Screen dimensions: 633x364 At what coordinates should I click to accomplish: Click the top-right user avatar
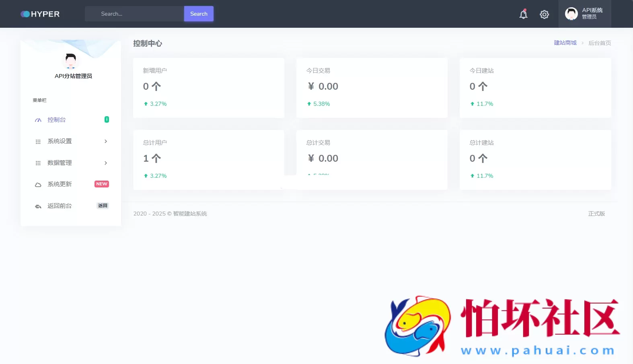[571, 14]
